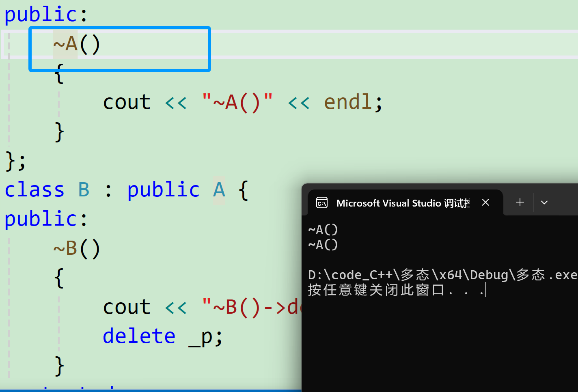The image size is (578, 392).
Task: Click 'endl' in the cout line
Action: [348, 102]
